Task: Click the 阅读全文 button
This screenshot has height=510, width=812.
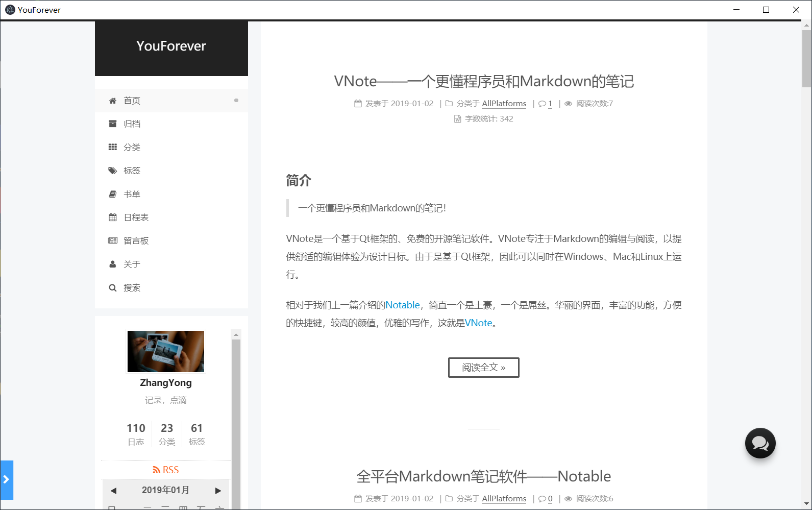Action: [484, 368]
